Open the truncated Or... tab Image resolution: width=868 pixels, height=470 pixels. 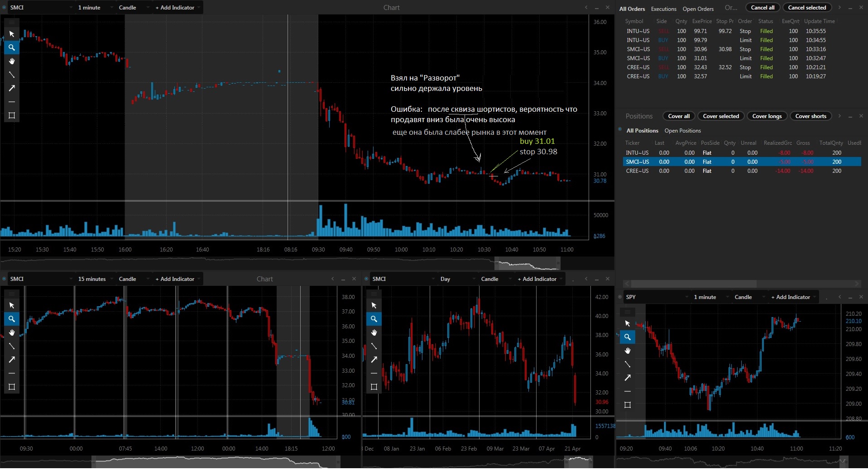pos(731,8)
